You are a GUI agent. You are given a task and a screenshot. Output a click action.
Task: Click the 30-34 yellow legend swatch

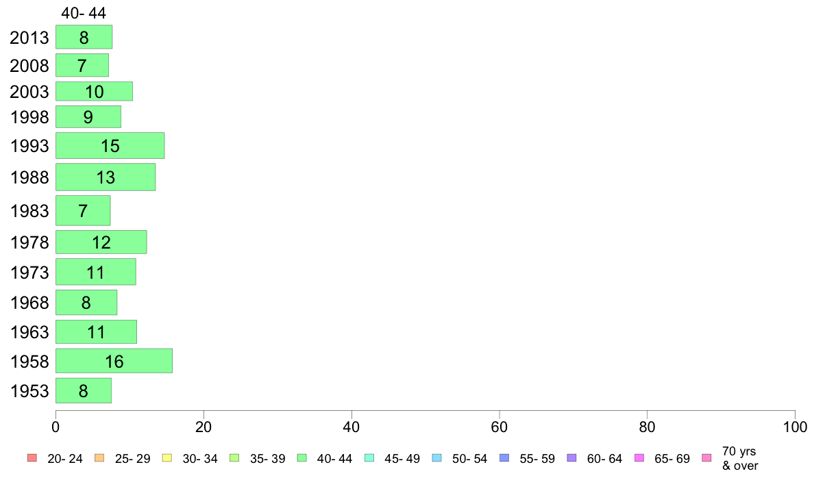tap(167, 458)
